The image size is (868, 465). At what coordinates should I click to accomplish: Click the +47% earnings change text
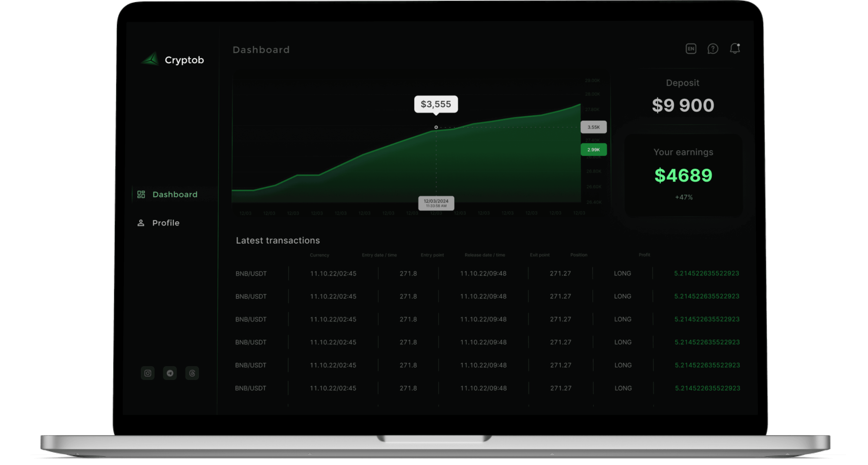click(684, 197)
